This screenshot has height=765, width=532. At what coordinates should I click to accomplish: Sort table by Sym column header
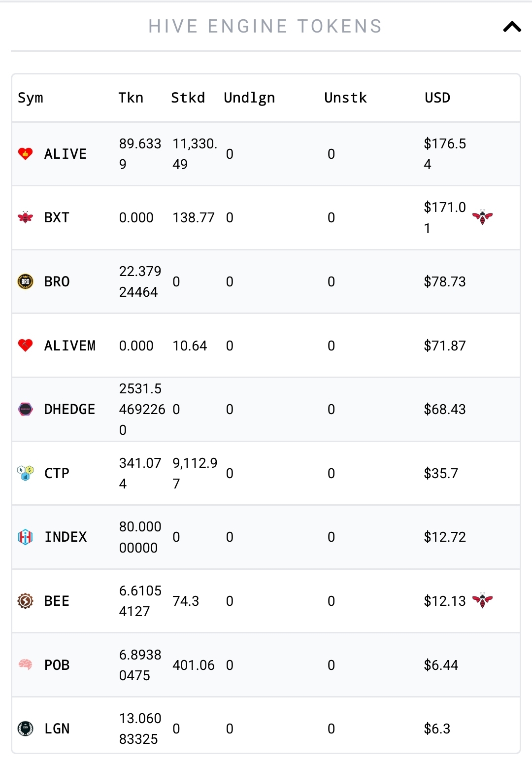(x=31, y=98)
